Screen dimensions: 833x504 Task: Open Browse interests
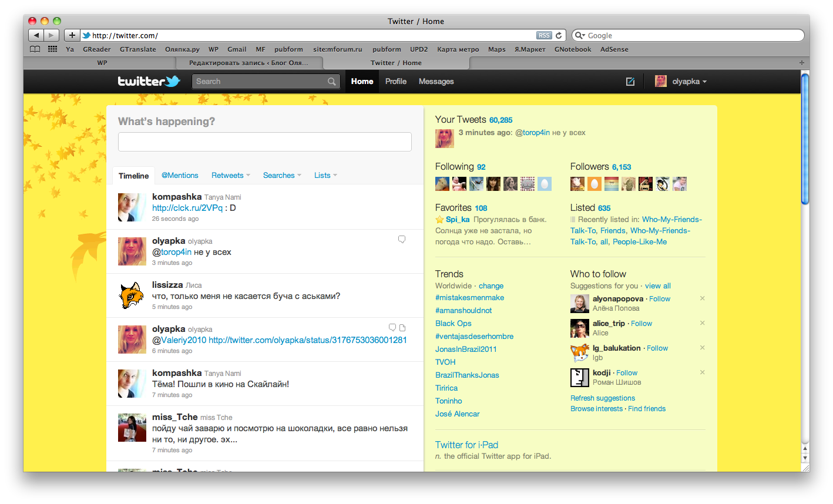[x=596, y=408]
